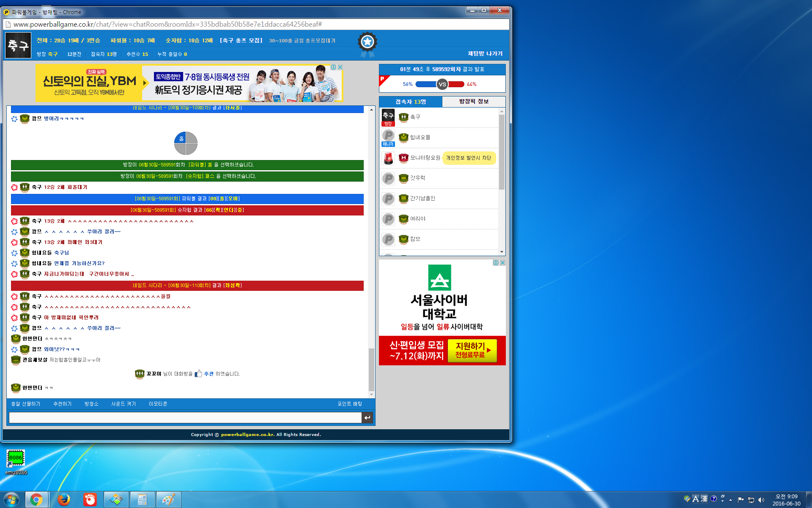The image size is (812, 508).
Task: Toggle 사운드 켜기 sound option
Action: coord(123,404)
